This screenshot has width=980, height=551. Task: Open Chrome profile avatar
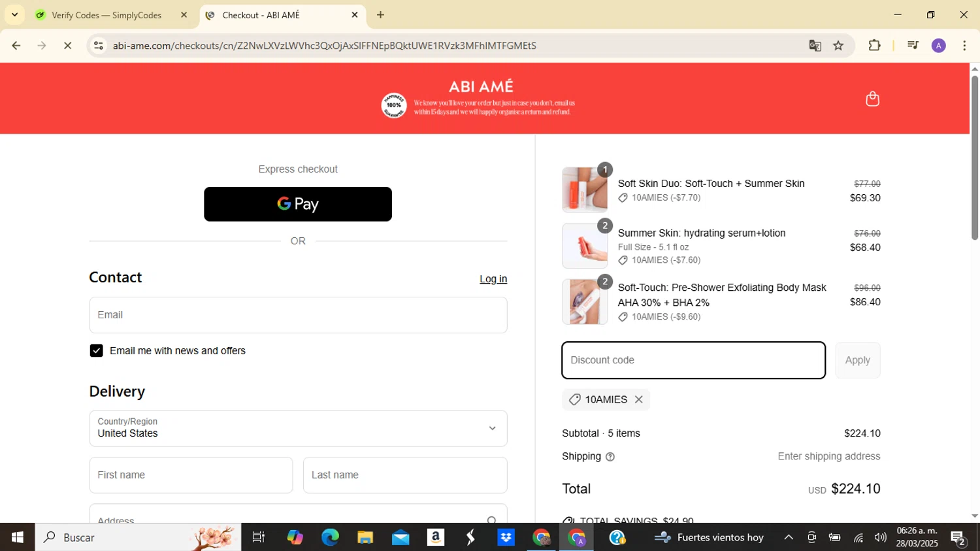[x=939, y=46]
